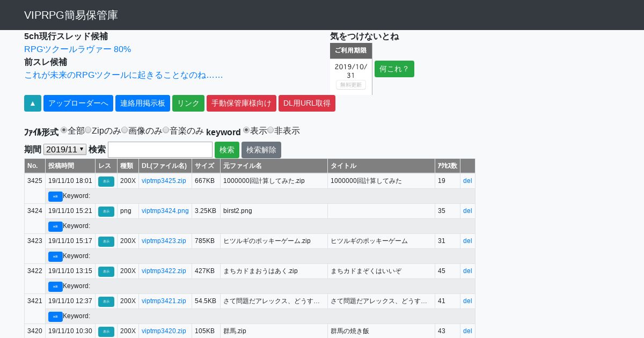Click the blue edit button under row 3424
Viewport: 644px width, 338px height.
click(x=55, y=226)
